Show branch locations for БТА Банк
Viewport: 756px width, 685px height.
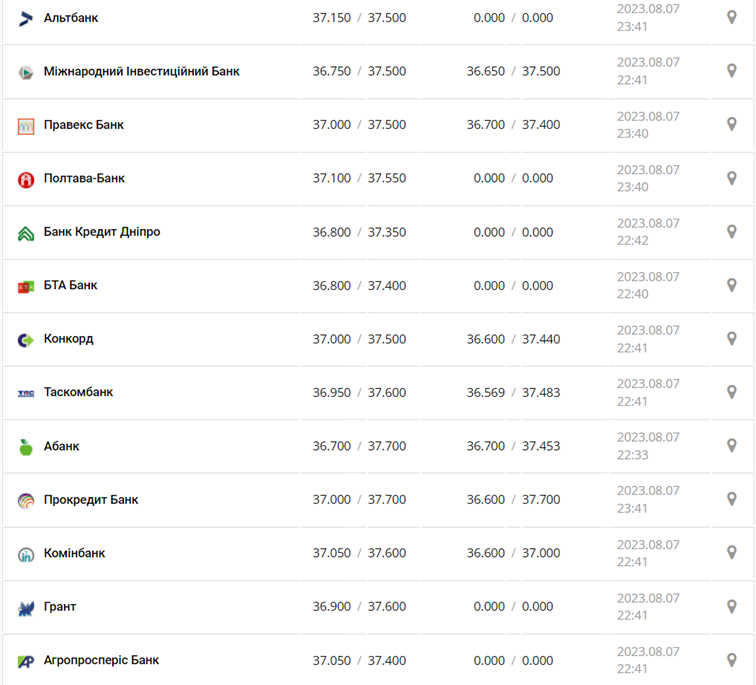click(732, 285)
